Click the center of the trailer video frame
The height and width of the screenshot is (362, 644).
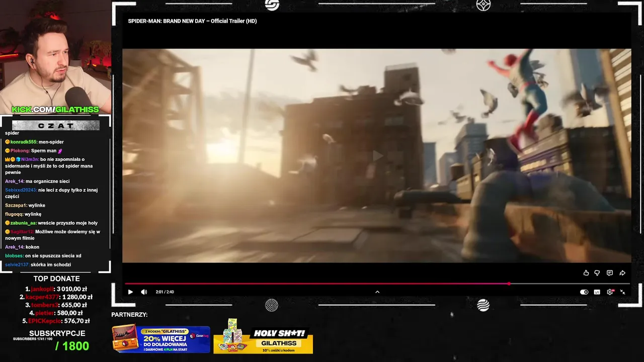377,156
